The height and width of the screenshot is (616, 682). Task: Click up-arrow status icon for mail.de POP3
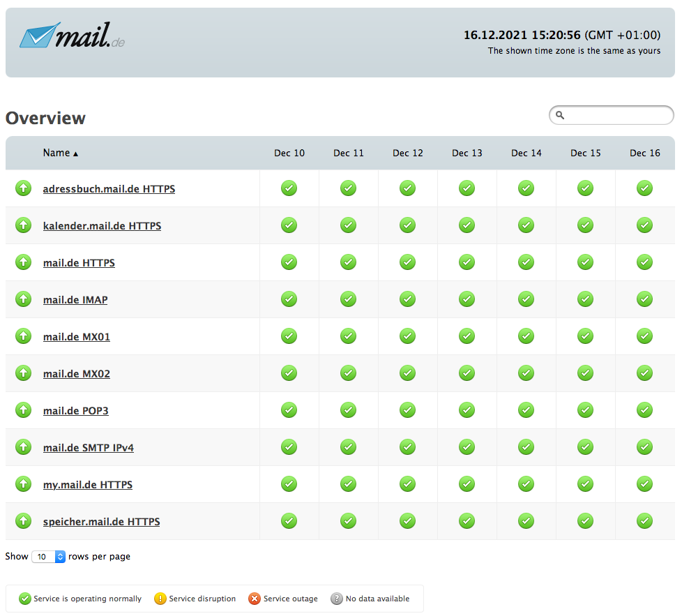[24, 410]
